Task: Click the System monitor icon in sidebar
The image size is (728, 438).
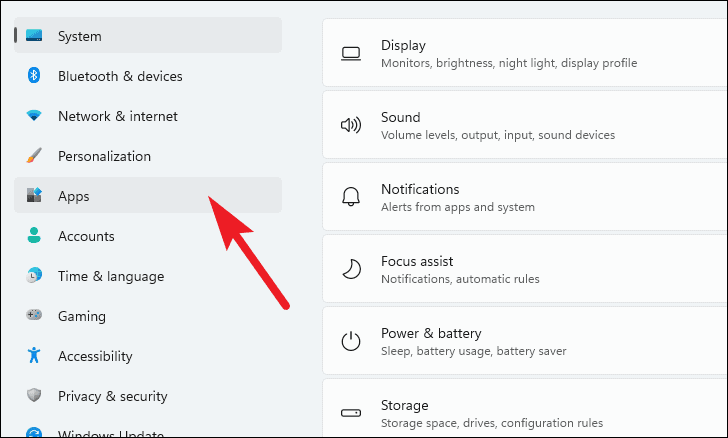Action: click(34, 36)
